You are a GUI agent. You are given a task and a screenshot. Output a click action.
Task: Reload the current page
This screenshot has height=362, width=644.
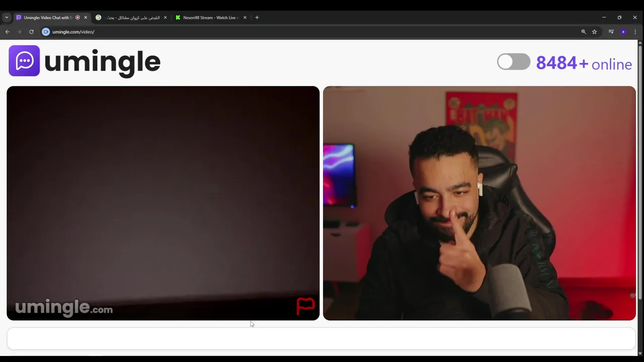pos(31,32)
